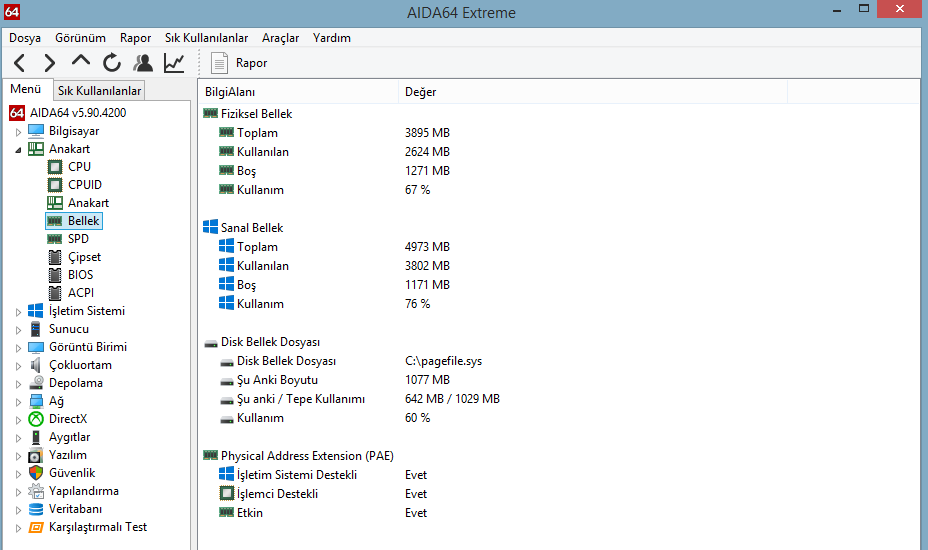Image resolution: width=928 pixels, height=550 pixels.
Task: Select the CPU chip icon in tree
Action: (x=54, y=167)
